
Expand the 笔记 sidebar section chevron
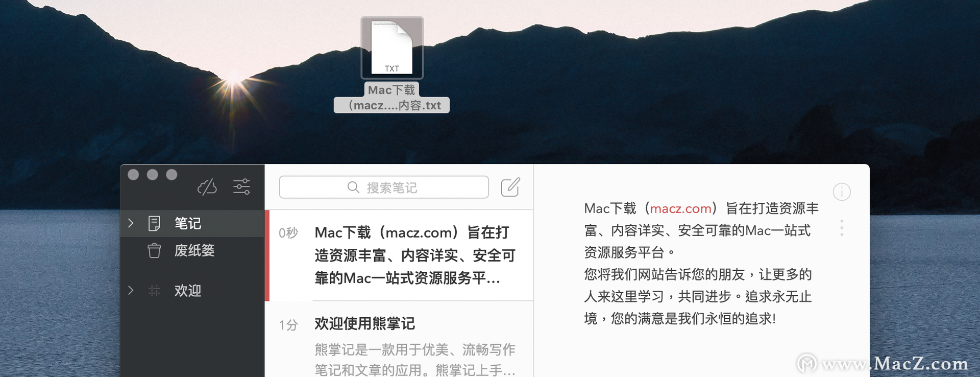point(131,223)
